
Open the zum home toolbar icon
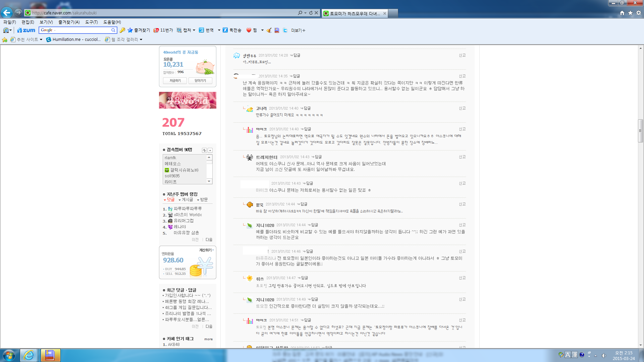[x=26, y=30]
